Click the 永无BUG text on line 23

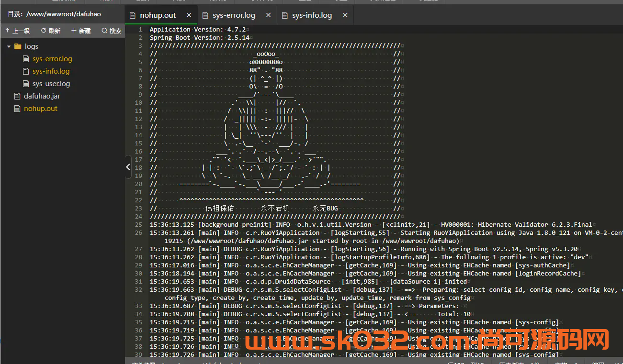325,208
